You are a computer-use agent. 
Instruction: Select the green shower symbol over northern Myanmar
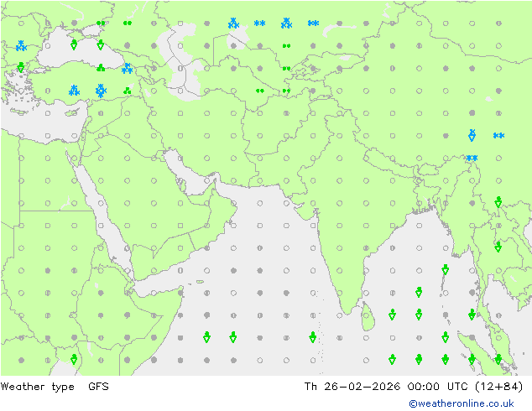pyautogui.click(x=498, y=202)
